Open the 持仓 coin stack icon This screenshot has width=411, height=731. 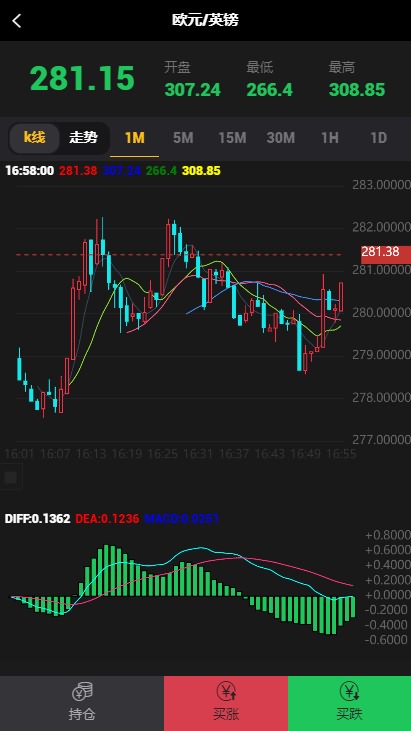click(82, 691)
